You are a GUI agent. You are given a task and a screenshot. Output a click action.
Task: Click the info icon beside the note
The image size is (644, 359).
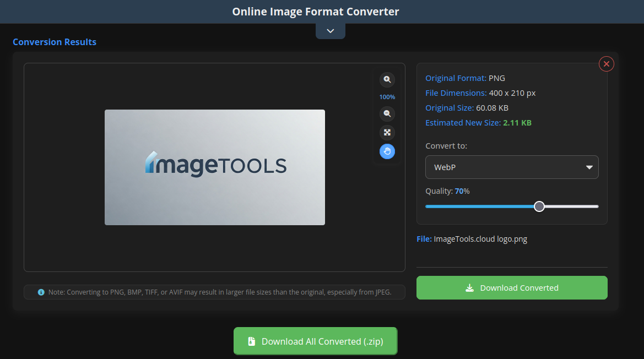[x=41, y=292]
